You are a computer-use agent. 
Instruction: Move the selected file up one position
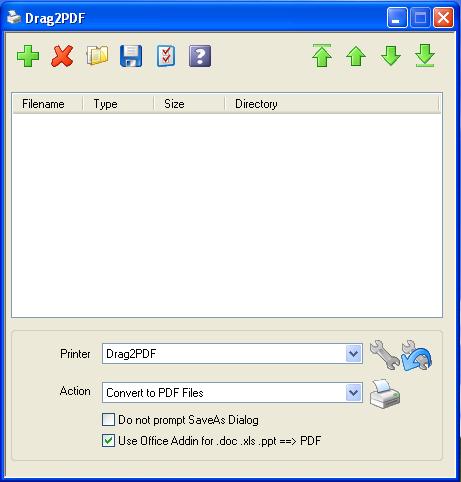pyautogui.click(x=356, y=56)
